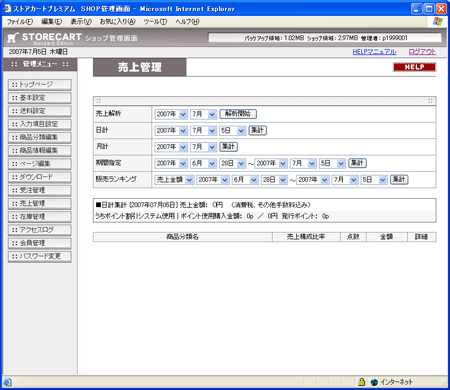
Task: Click the 解析開始 button in 売上解析 row
Action: 238,114
